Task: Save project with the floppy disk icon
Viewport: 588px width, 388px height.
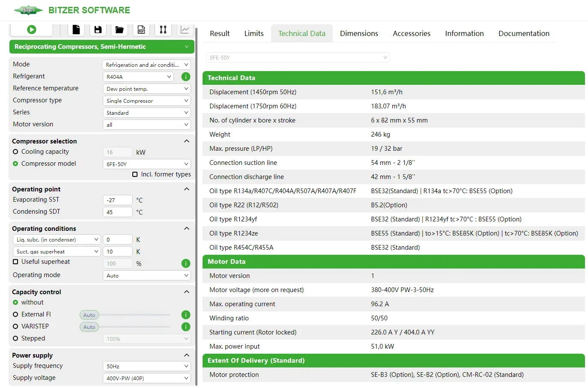Action: coord(98,30)
